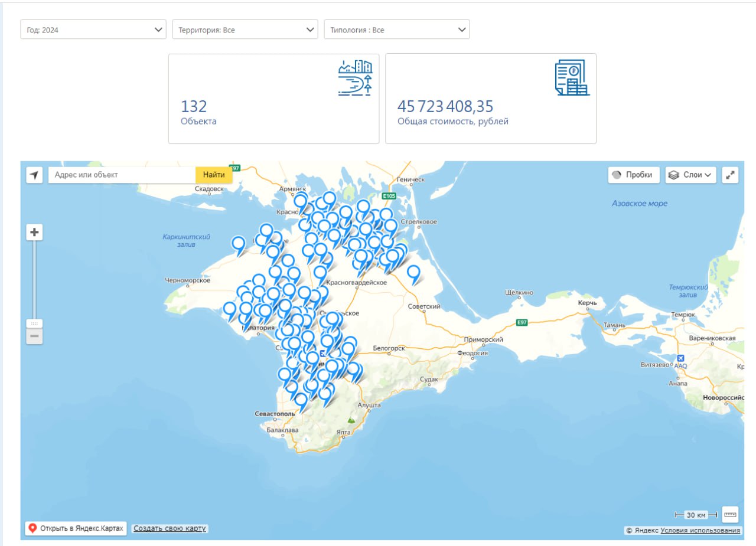The width and height of the screenshot is (756, 546).
Task: Select the westernmost marker in Каркинитский bay
Action: tap(239, 244)
